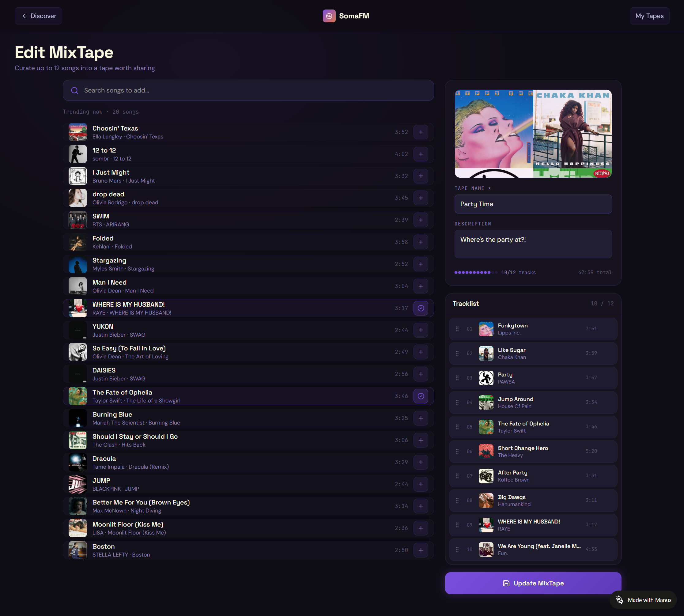Add 12 to 12 by sombr
Screen dimensions: 684x616
point(421,154)
